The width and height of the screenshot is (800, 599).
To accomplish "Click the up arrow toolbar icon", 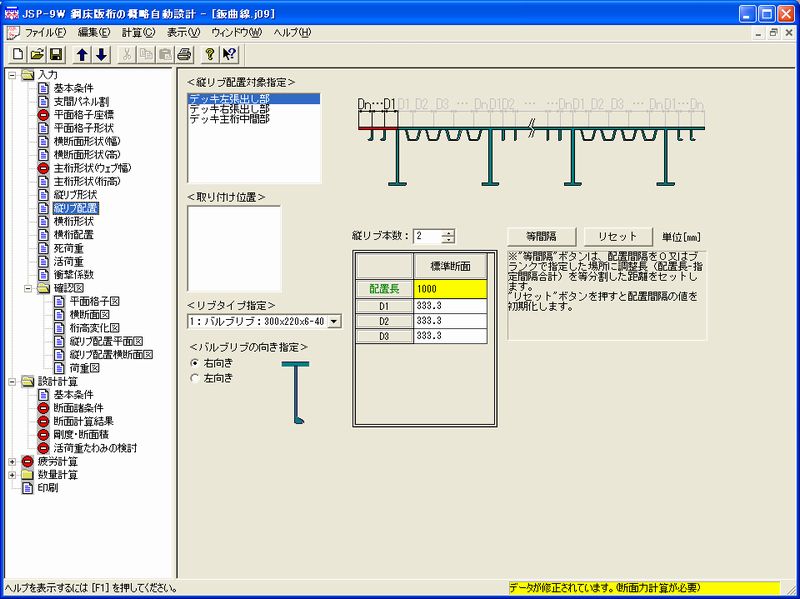I will pos(83,53).
